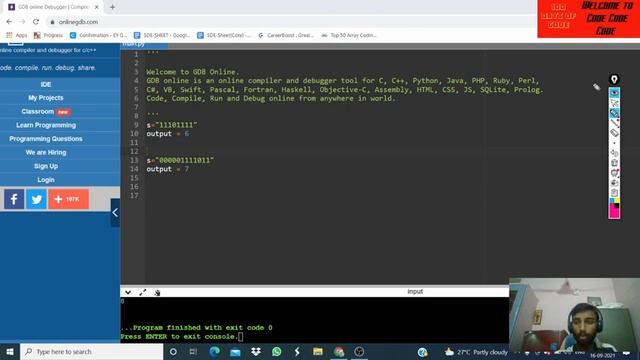Select the eraser tool in annotation toolbar
Image resolution: width=640 pixels, height=360 pixels.
(x=614, y=133)
